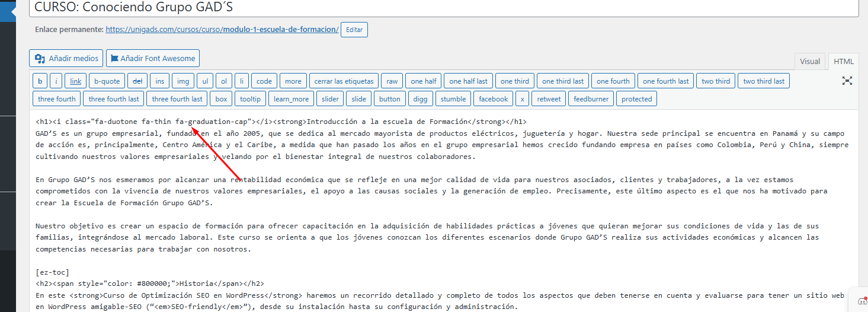The height and width of the screenshot is (312, 868).
Task: Insert the retweet shortcode button
Action: pyautogui.click(x=549, y=98)
